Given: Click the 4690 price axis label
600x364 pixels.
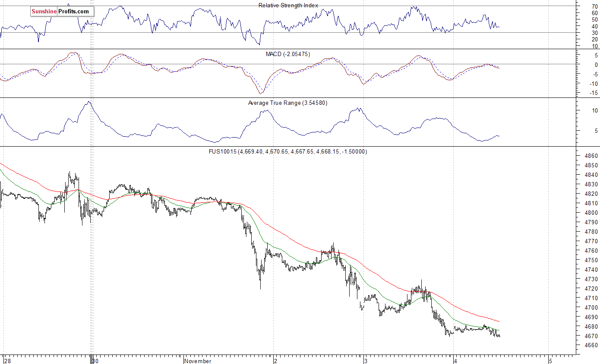Looking at the screenshot, I should (x=592, y=317).
